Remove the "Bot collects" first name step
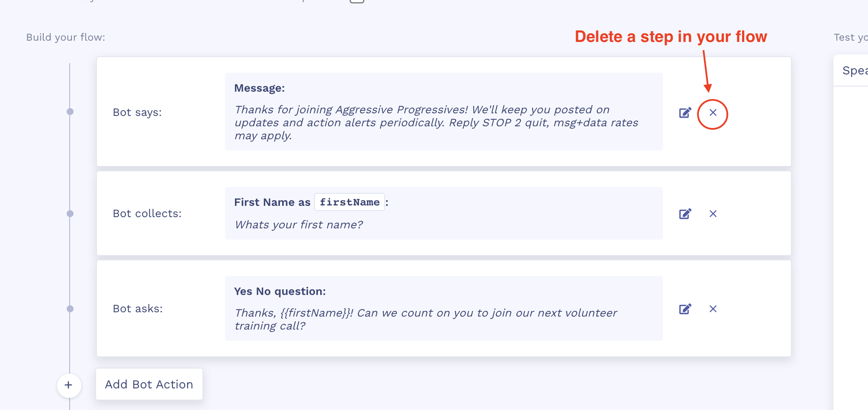 [713, 214]
